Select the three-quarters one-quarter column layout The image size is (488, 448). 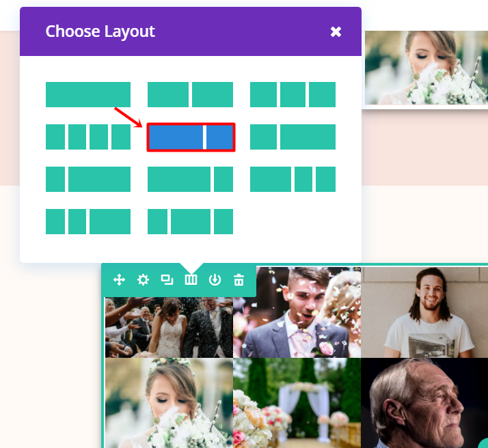[190, 179]
